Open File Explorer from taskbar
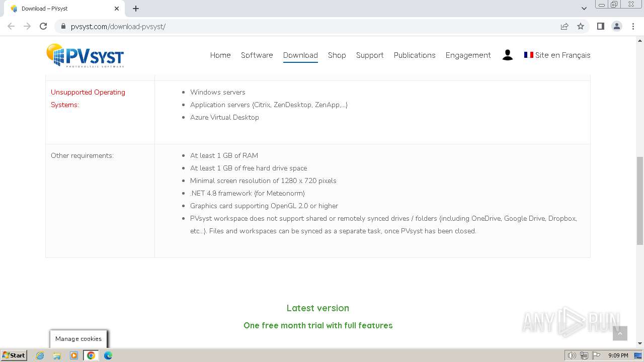This screenshot has height=362, width=644. pyautogui.click(x=57, y=355)
